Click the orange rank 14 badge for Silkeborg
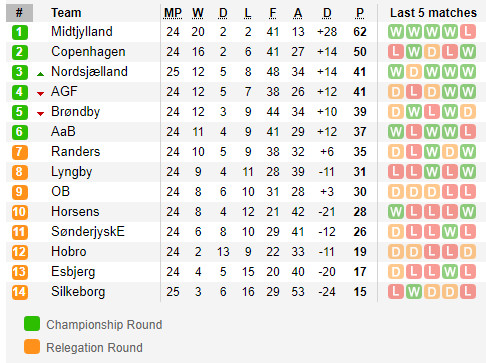 click(20, 292)
